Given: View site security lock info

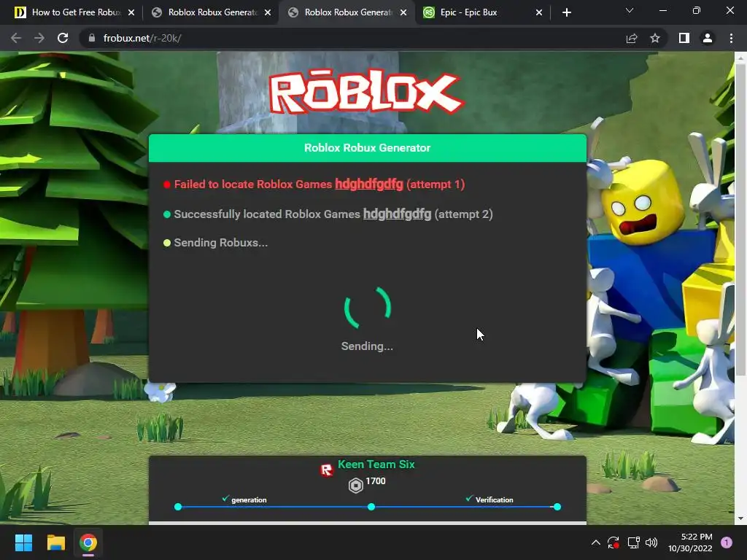Looking at the screenshot, I should point(92,38).
